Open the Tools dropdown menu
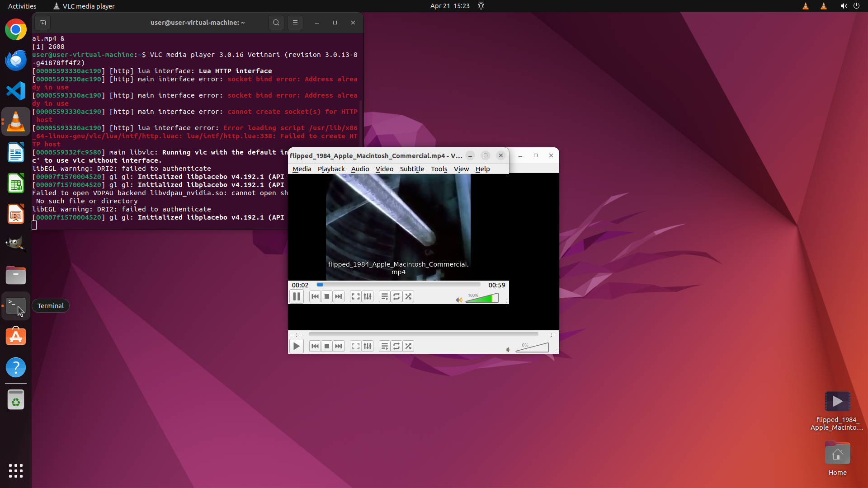The height and width of the screenshot is (488, 868). (x=439, y=169)
